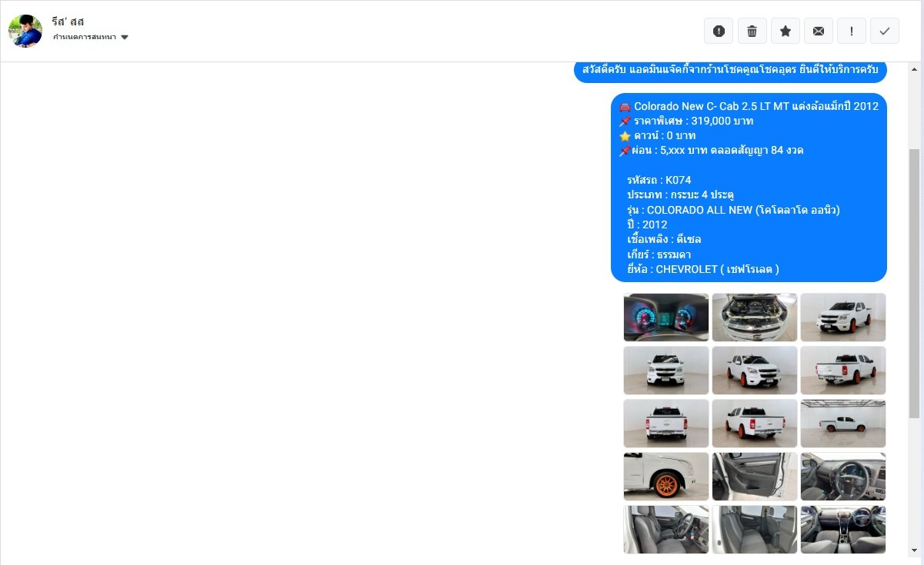The width and height of the screenshot is (924, 565).
Task: Open the interior door panel photo
Action: coord(755,476)
